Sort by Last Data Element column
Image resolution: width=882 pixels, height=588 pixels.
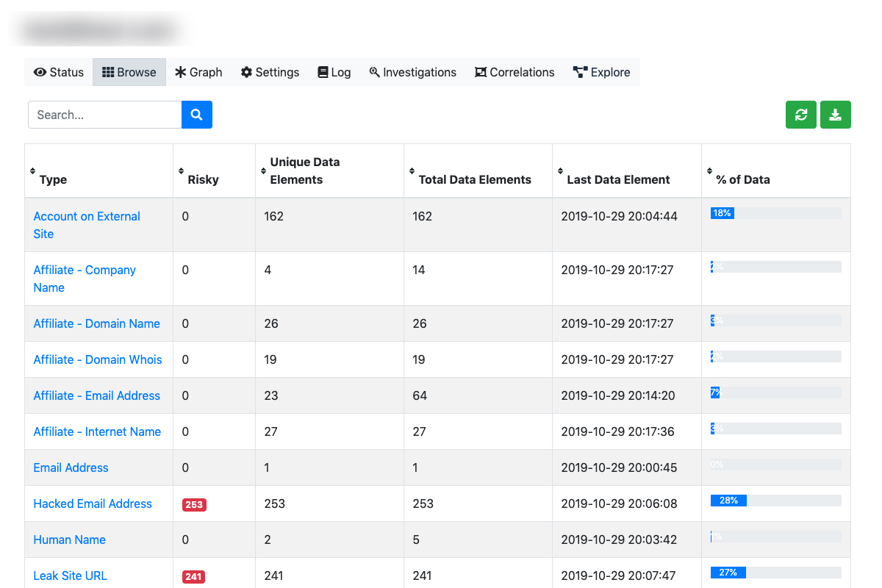[x=617, y=179]
